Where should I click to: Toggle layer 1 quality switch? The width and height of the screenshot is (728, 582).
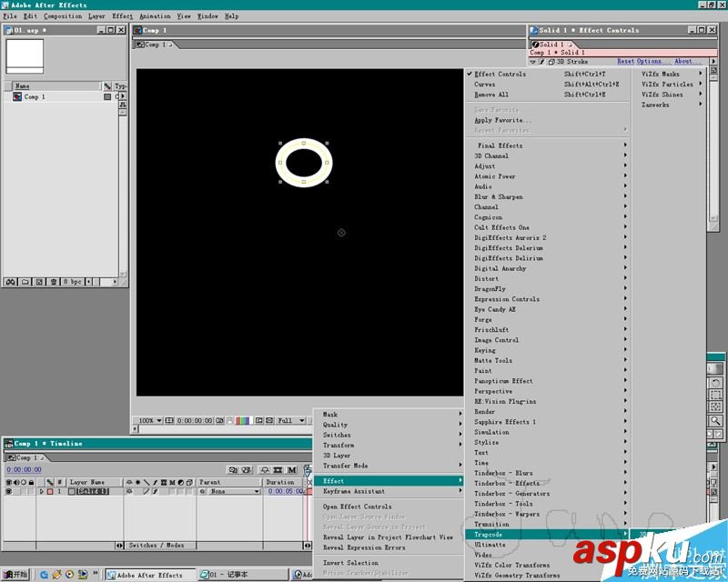(x=147, y=491)
